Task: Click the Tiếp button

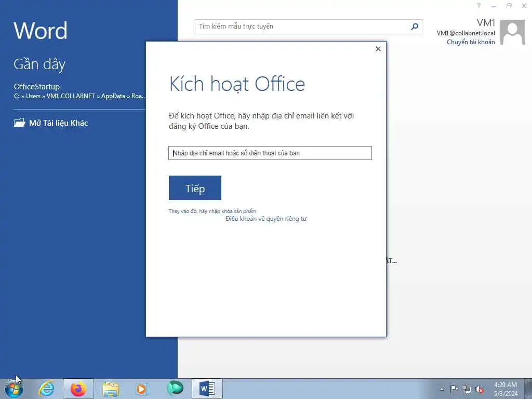Action: (x=195, y=188)
